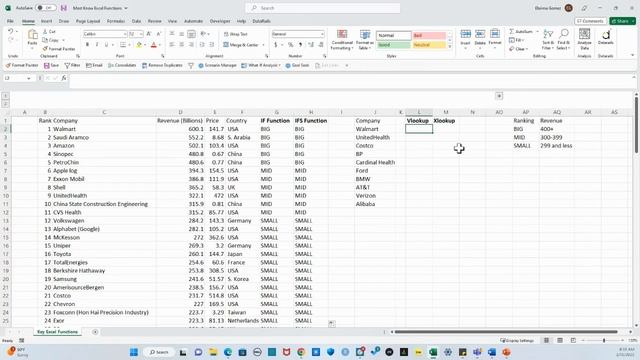Open Sort & Filter menu
The width and height of the screenshot is (640, 360).
548,40
